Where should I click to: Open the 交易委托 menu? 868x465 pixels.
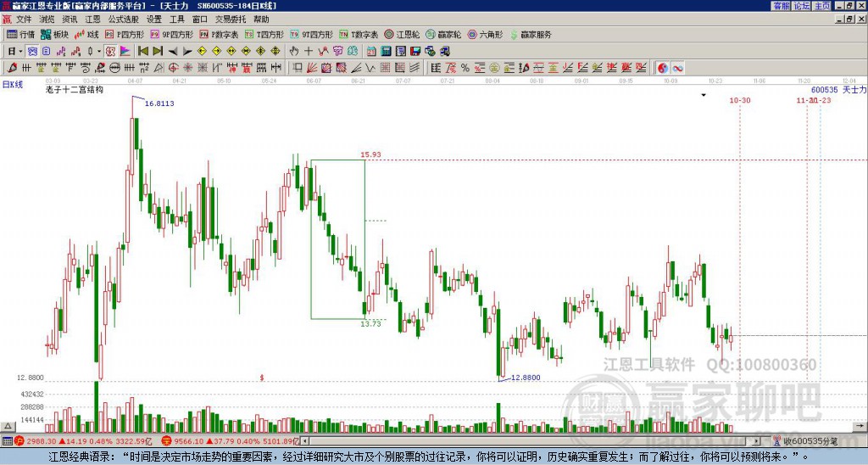click(231, 20)
